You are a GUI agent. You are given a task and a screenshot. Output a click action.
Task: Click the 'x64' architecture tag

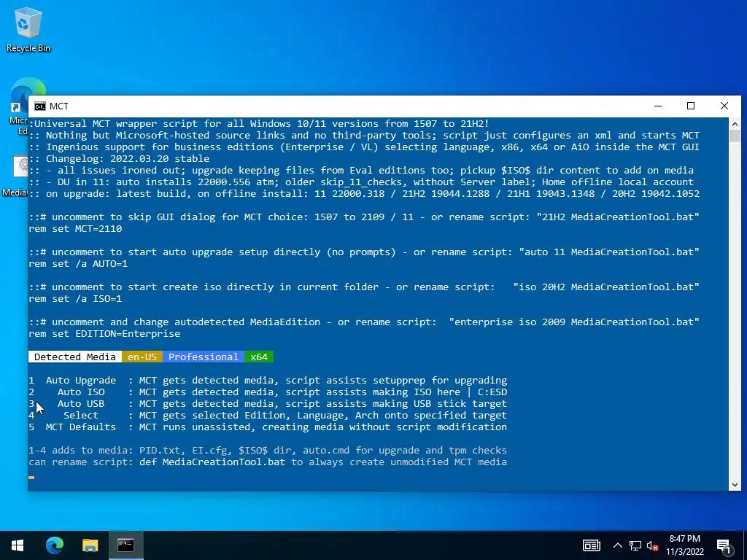pos(259,357)
